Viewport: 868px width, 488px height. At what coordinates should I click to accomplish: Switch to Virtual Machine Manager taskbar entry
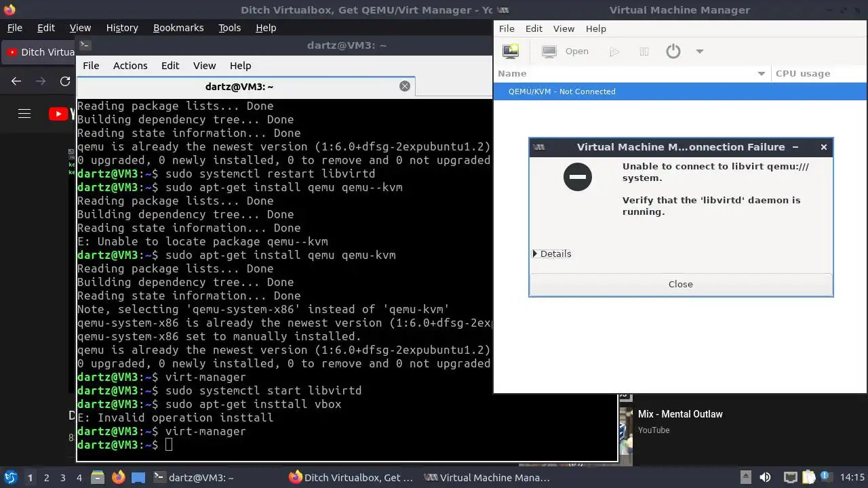(486, 478)
